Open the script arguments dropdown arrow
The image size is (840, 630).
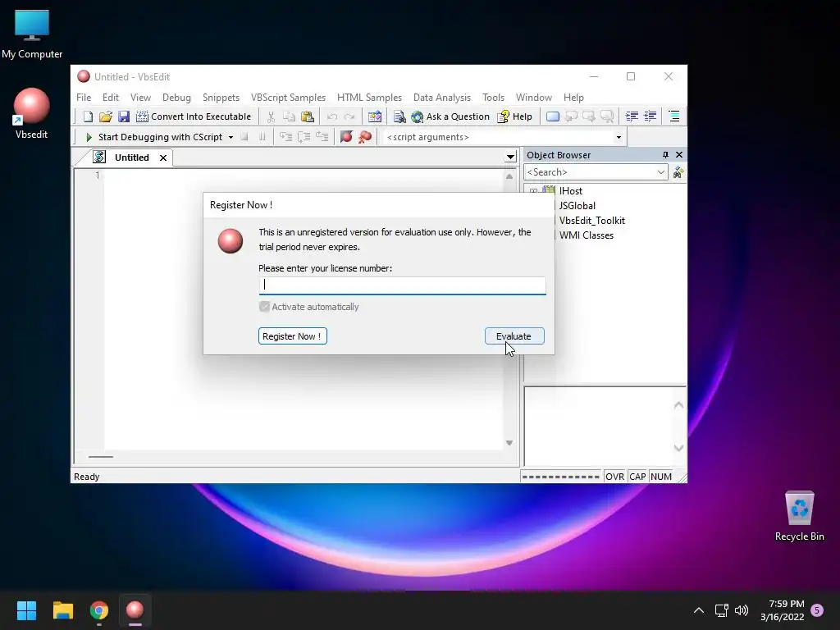pyautogui.click(x=619, y=137)
